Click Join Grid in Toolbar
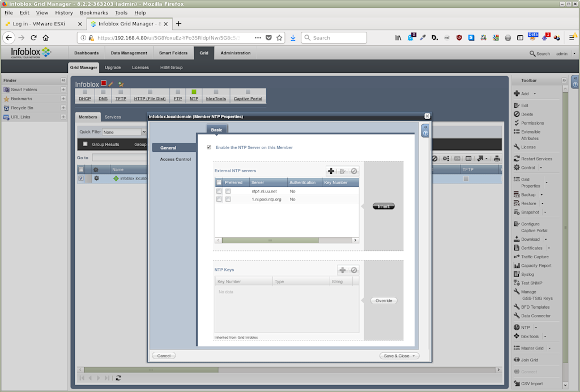The image size is (580, 392). 526,360
